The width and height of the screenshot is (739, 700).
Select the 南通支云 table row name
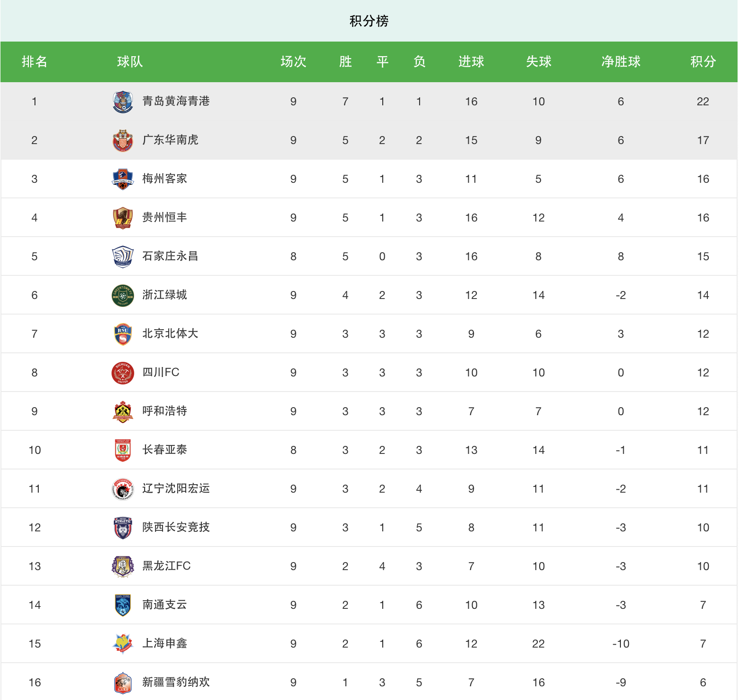pyautogui.click(x=165, y=605)
